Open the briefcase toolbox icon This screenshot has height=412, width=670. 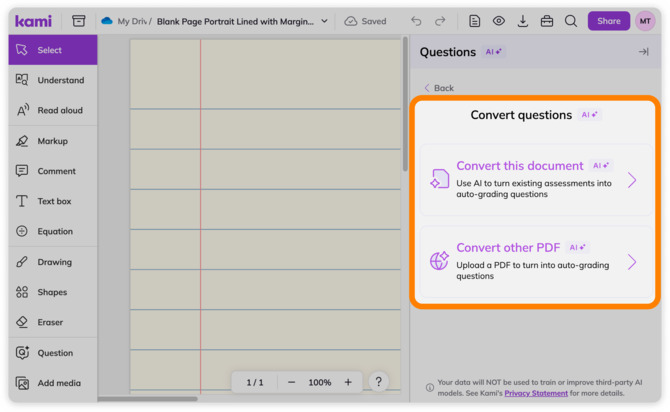[547, 21]
